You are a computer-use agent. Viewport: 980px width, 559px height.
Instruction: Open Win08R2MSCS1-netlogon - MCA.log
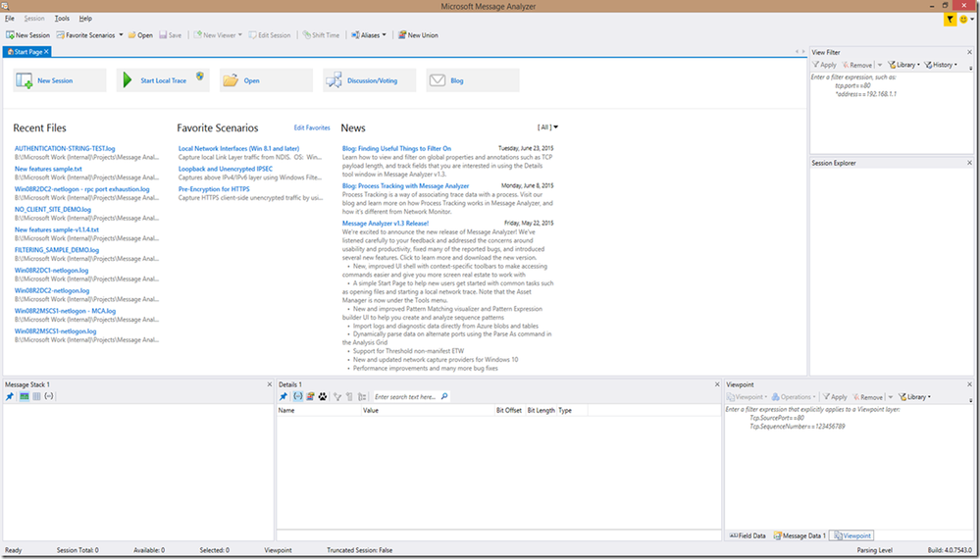point(65,311)
